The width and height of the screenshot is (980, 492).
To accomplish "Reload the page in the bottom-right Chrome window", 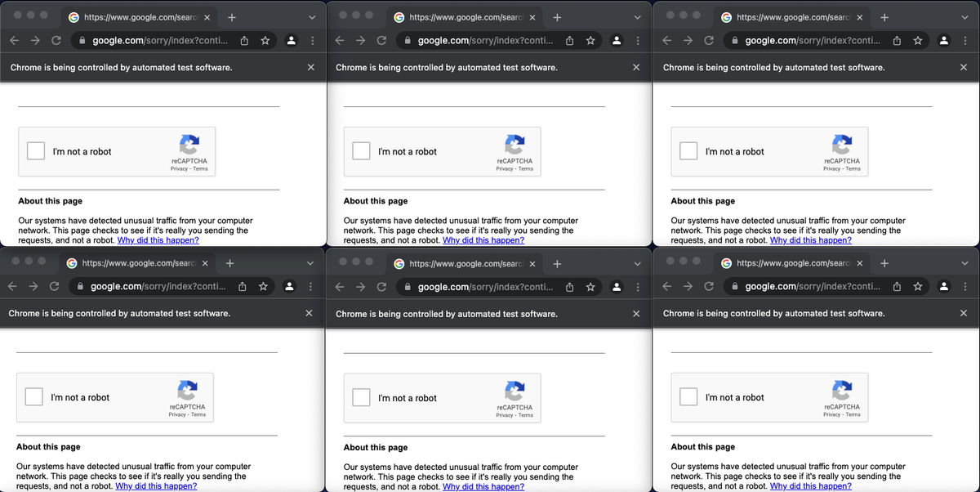I will pyautogui.click(x=709, y=286).
